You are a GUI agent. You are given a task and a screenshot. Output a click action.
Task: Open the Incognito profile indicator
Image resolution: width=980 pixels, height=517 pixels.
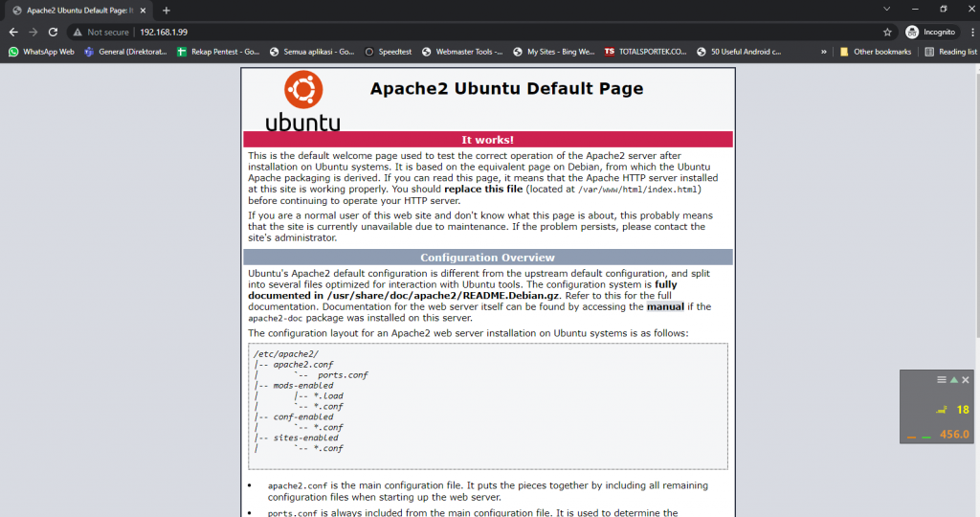[x=931, y=32]
